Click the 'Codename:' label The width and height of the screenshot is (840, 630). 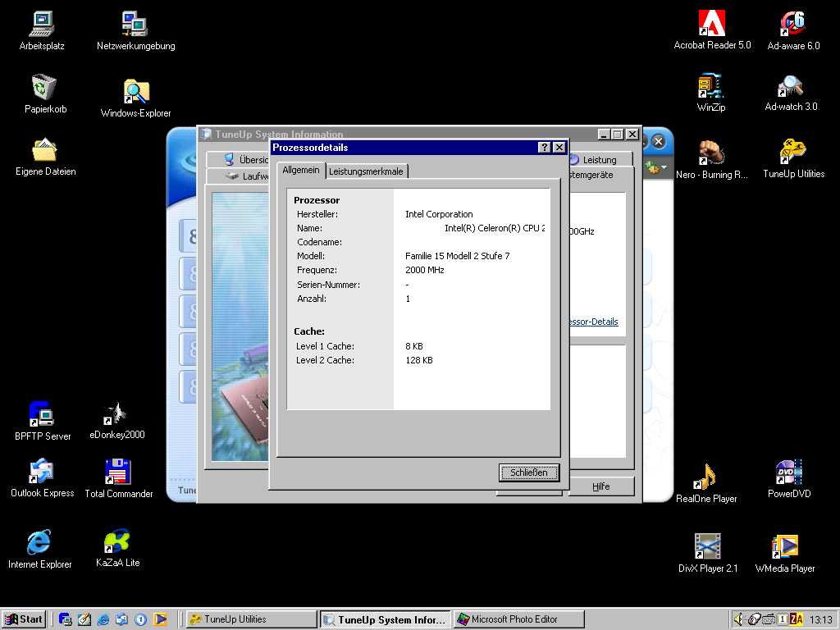click(x=319, y=242)
